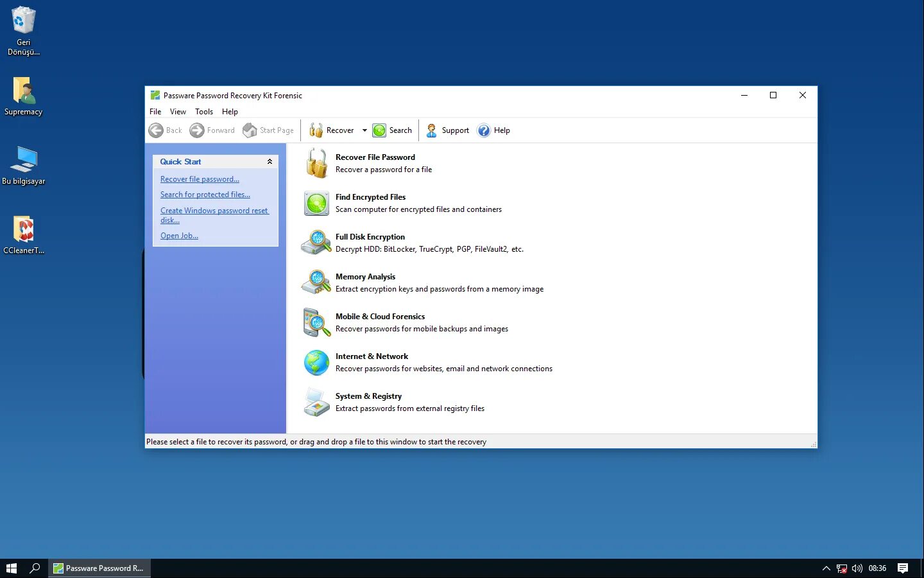Click the 'Open Job...' link
This screenshot has width=924, height=578.
[179, 236]
